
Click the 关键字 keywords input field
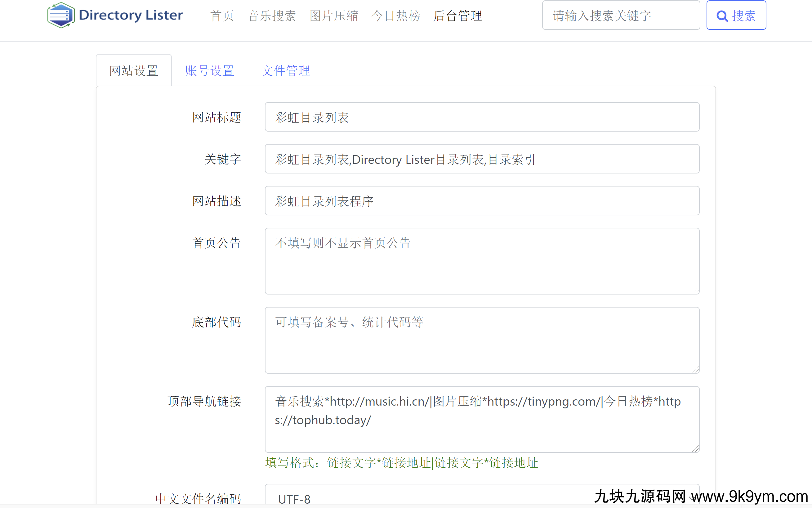(x=482, y=159)
